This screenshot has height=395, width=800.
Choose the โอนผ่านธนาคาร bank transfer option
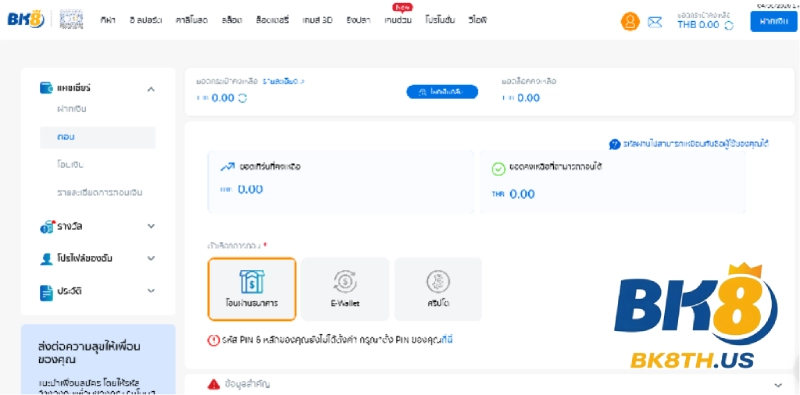click(252, 289)
